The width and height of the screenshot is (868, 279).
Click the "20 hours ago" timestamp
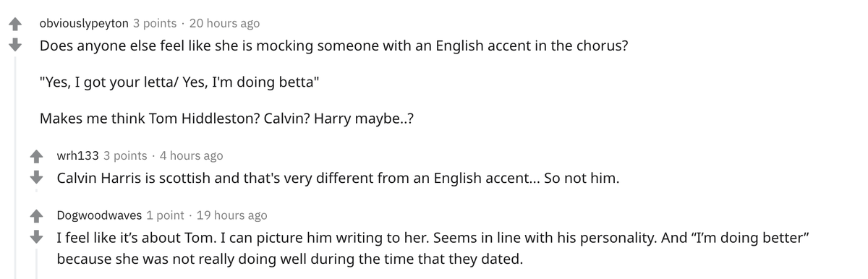(224, 24)
